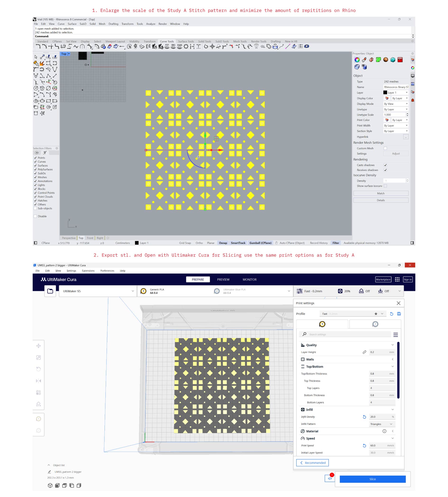Switch to the PREVIEW tab in Cura
448x497 pixels.
click(x=223, y=279)
